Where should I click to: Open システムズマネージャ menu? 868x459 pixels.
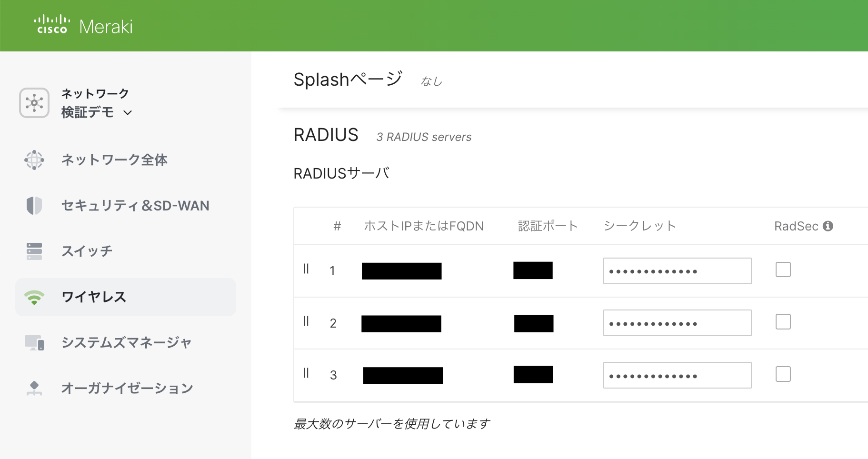point(127,343)
